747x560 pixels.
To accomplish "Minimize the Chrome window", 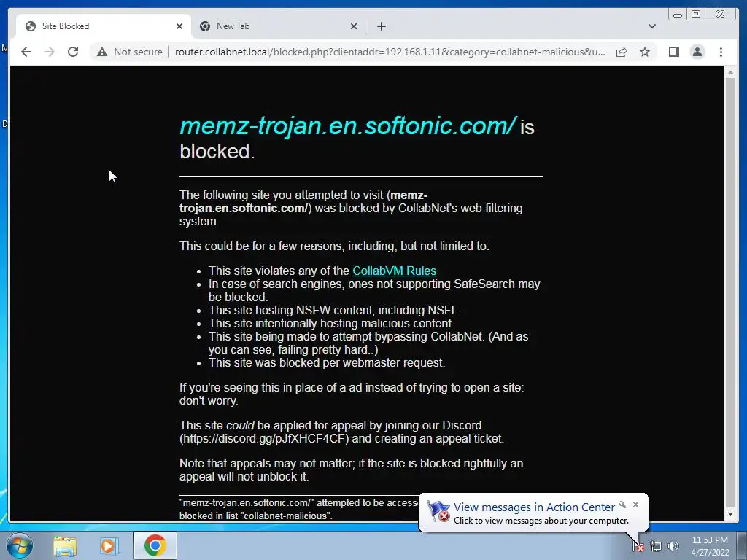I will [x=678, y=15].
